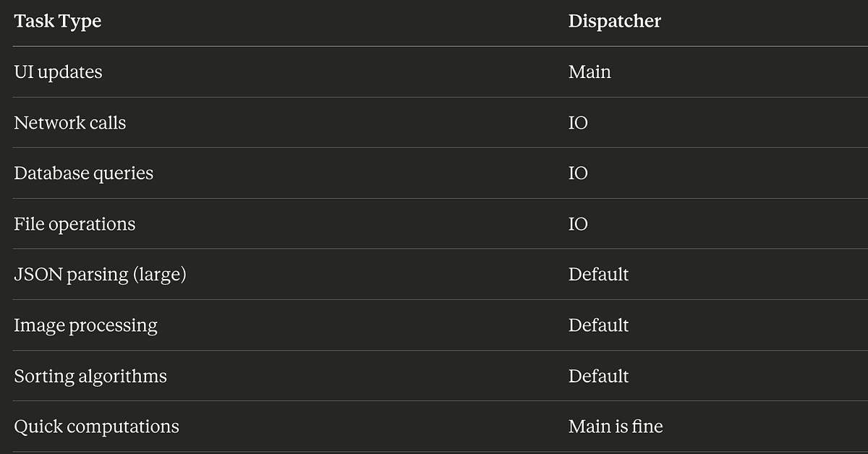This screenshot has width=868, height=454.
Task: Click Default in the Image processing row
Action: 599,325
